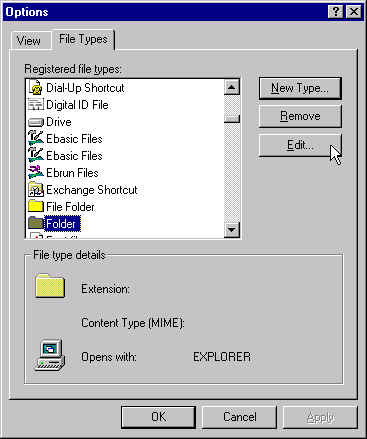Select the Dial-Up Shortcut icon in list
The image size is (367, 439).
pos(36,88)
